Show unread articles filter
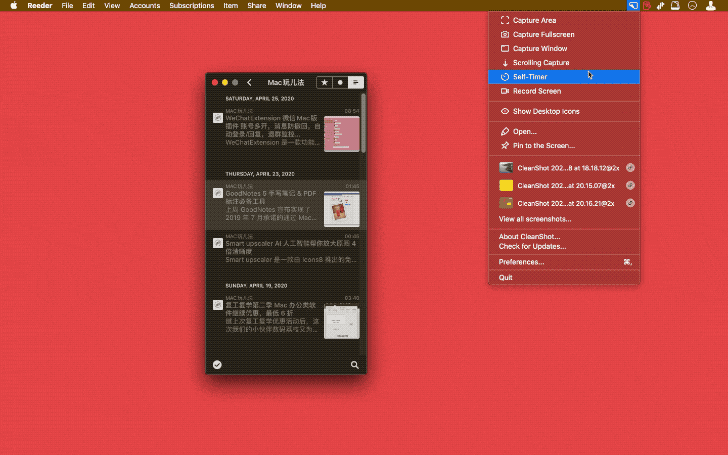This screenshot has height=455, width=728. click(340, 83)
